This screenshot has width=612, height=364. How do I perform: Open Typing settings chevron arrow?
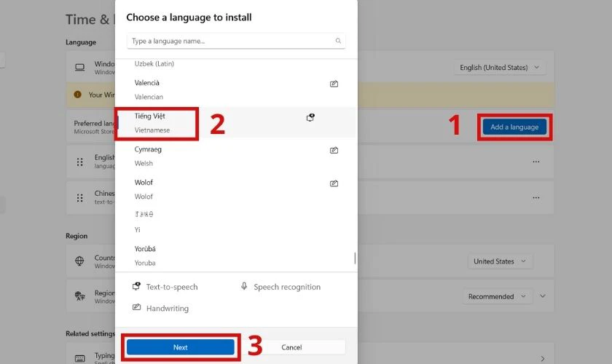(x=543, y=358)
